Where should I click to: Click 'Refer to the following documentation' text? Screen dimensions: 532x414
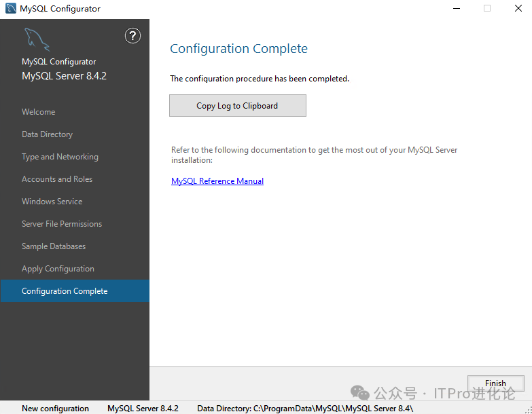314,155
